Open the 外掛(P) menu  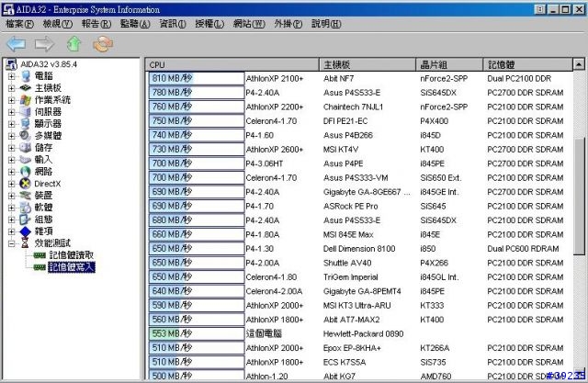pyautogui.click(x=288, y=24)
